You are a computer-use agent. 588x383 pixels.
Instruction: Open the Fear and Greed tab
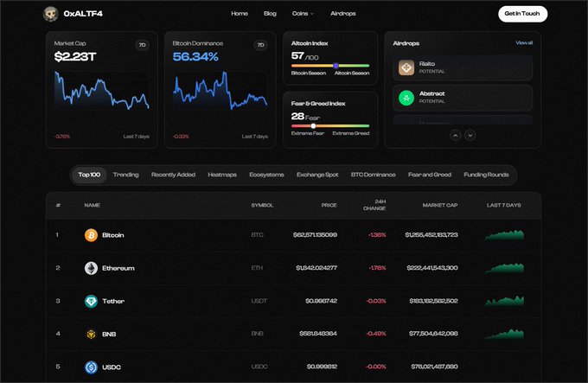coord(430,175)
